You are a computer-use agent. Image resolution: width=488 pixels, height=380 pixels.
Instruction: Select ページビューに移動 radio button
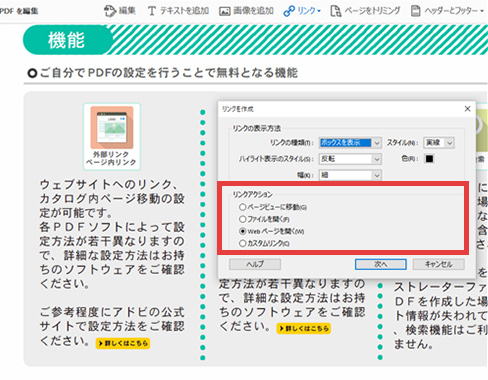coord(242,207)
